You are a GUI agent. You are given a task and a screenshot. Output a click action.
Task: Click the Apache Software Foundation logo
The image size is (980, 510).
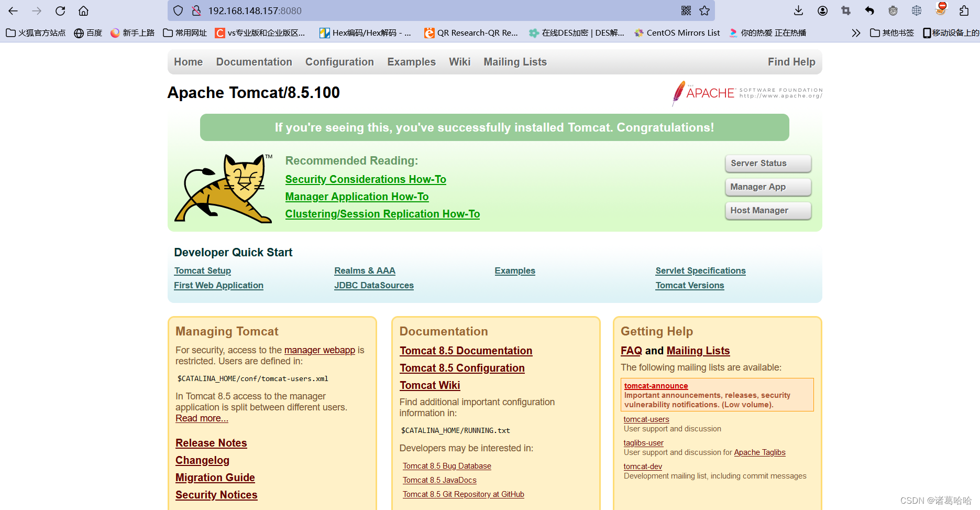[x=747, y=93]
